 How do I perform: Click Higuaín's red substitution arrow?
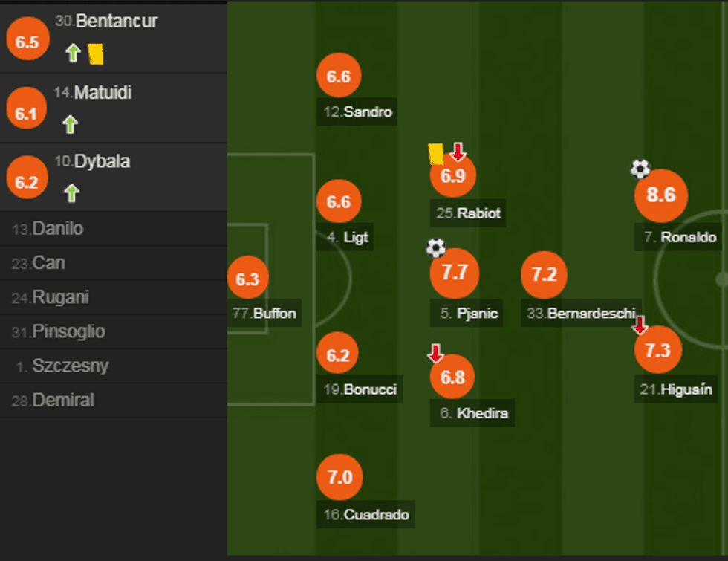[x=640, y=325]
